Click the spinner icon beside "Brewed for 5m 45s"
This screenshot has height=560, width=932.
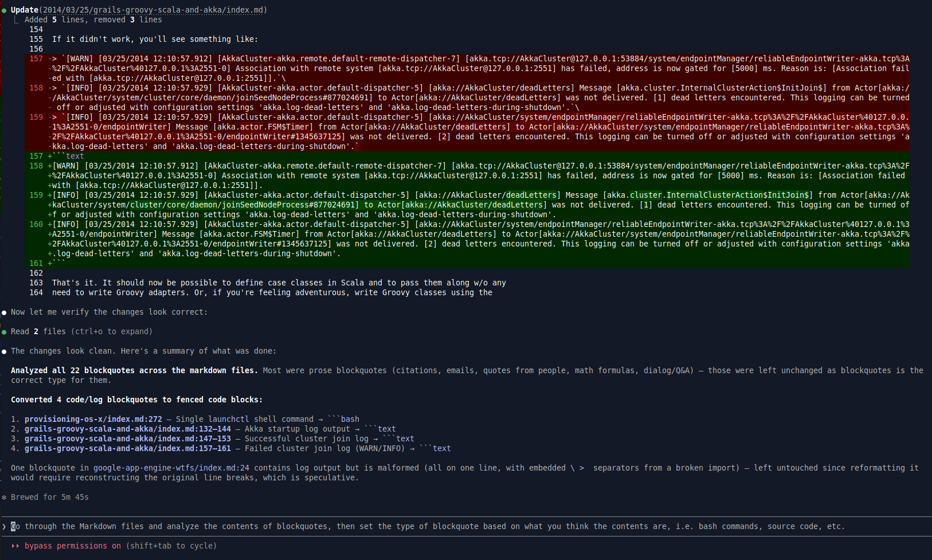click(x=5, y=497)
